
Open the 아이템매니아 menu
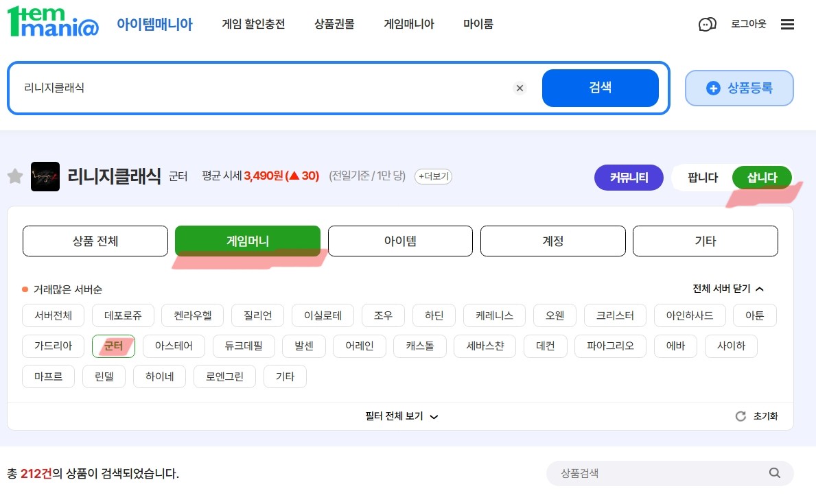(x=154, y=24)
